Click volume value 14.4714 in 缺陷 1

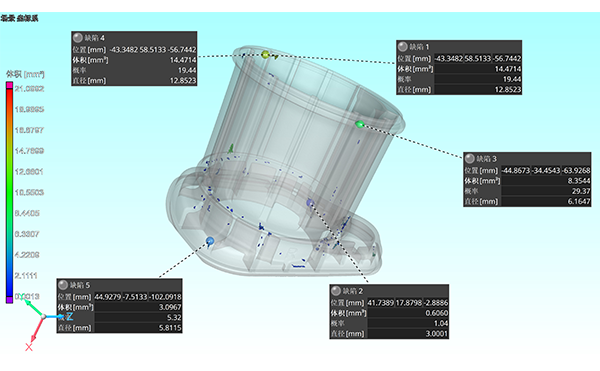coord(508,69)
